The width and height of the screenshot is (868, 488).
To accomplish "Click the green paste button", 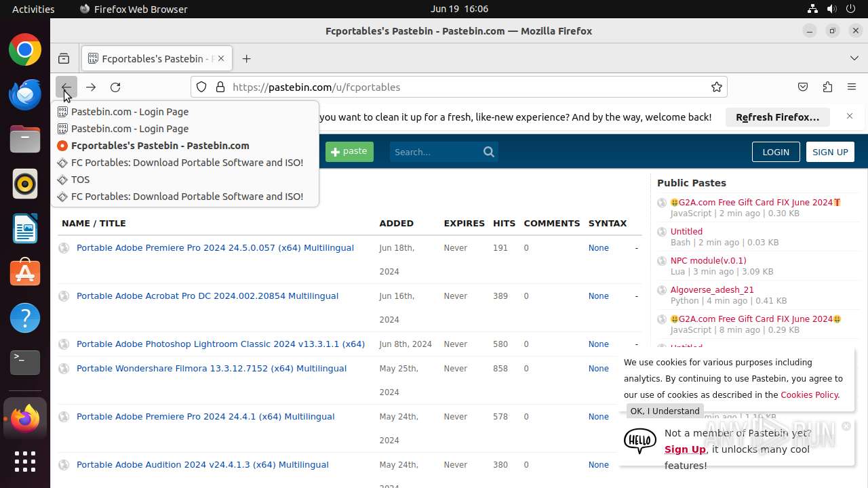I will click(349, 152).
